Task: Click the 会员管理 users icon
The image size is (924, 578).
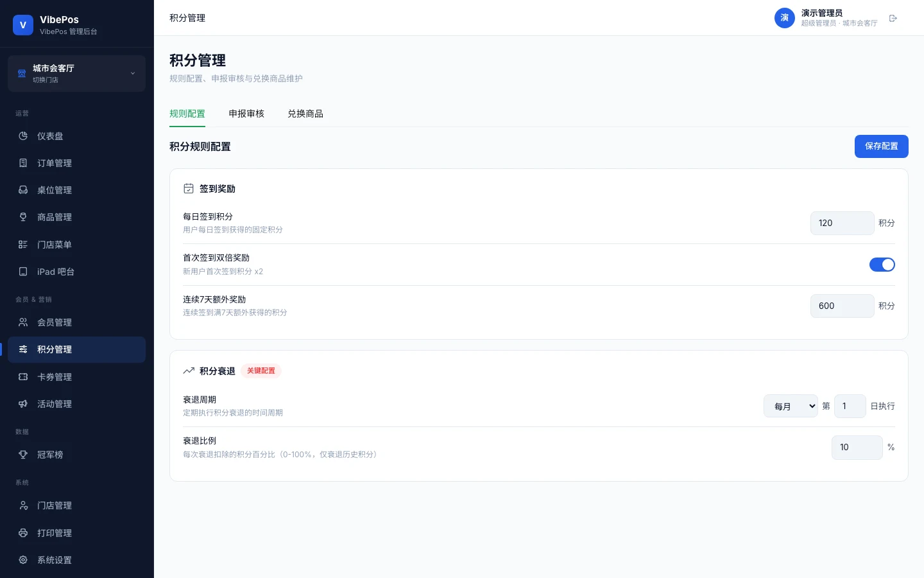Action: coord(23,322)
